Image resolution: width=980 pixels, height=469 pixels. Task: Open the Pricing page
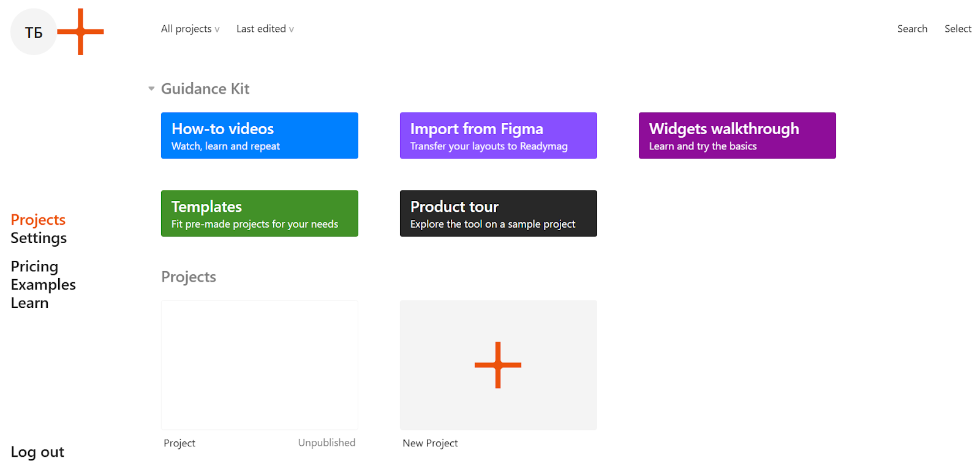34,267
